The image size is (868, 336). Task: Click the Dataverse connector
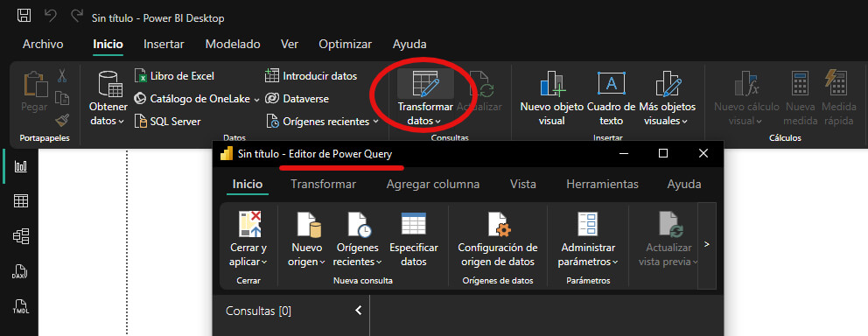[297, 99]
